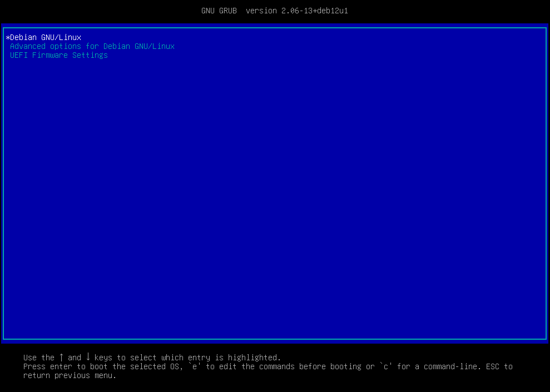Viewport: 550px width, 392px height.
Task: Click the 'Use the' text starting instructions
Action: [x=39, y=358]
